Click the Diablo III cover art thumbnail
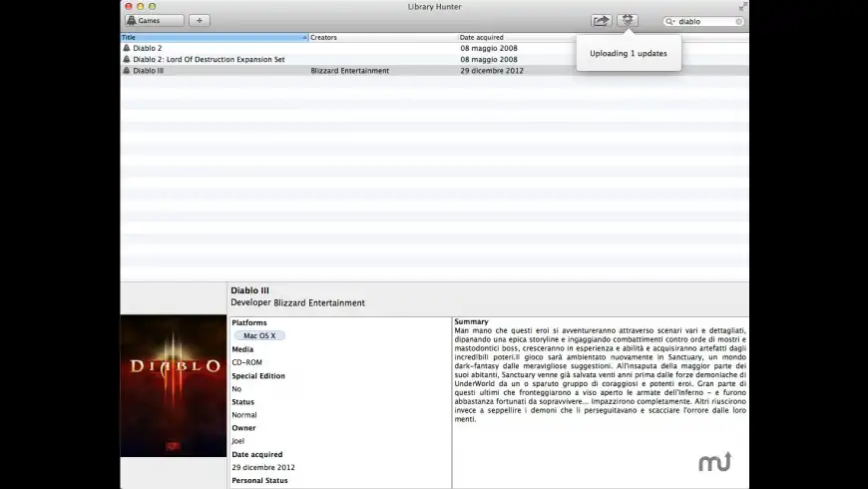 174,386
